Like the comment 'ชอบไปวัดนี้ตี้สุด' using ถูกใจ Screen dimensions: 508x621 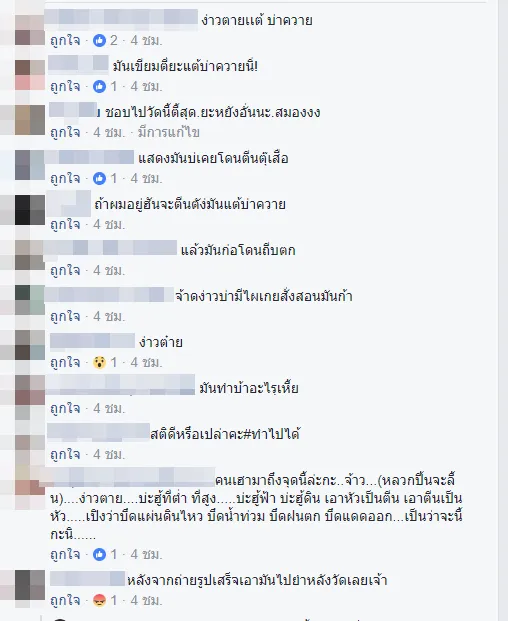65,132
